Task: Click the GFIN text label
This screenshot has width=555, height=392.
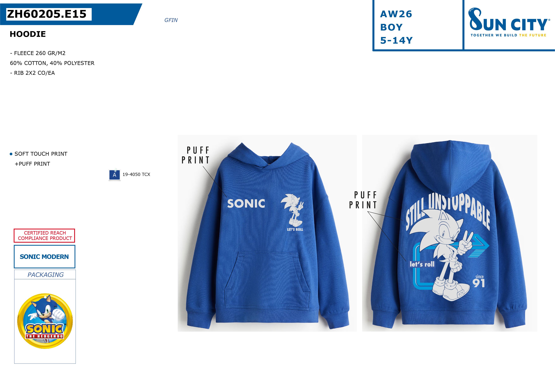Action: click(171, 20)
